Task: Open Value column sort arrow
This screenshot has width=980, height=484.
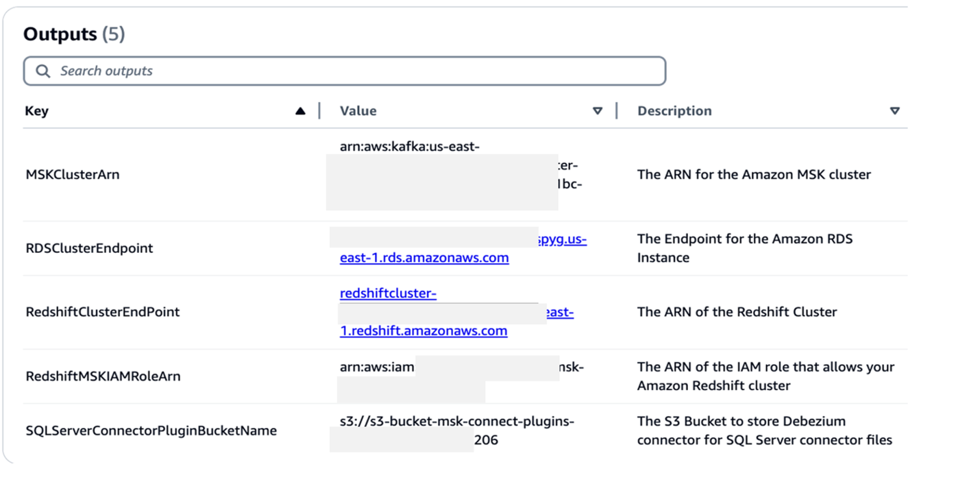Action: click(x=598, y=111)
